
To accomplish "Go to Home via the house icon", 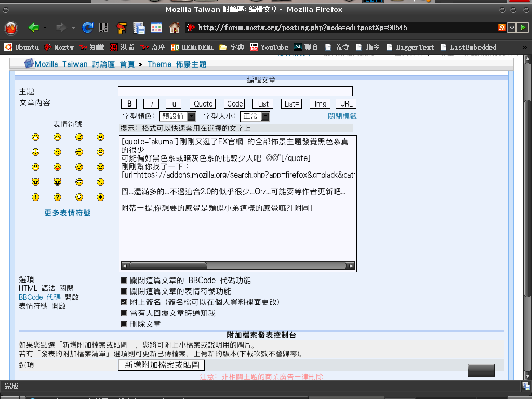I will pos(174,28).
